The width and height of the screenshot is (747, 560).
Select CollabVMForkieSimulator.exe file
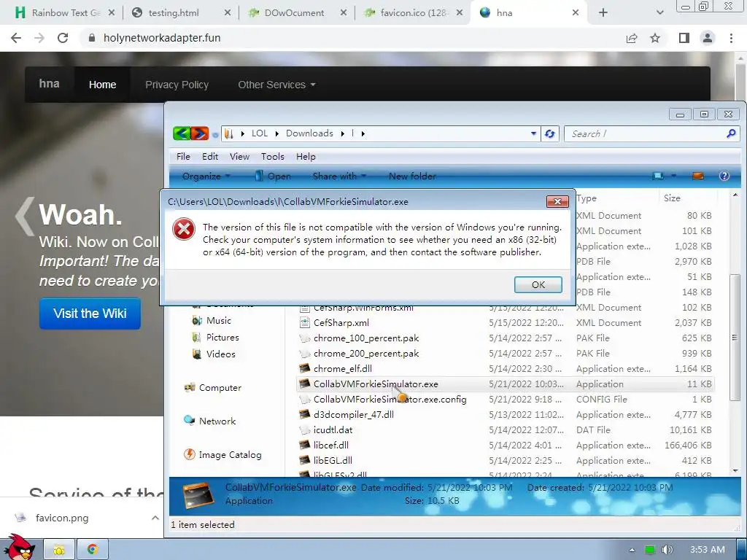376,384
